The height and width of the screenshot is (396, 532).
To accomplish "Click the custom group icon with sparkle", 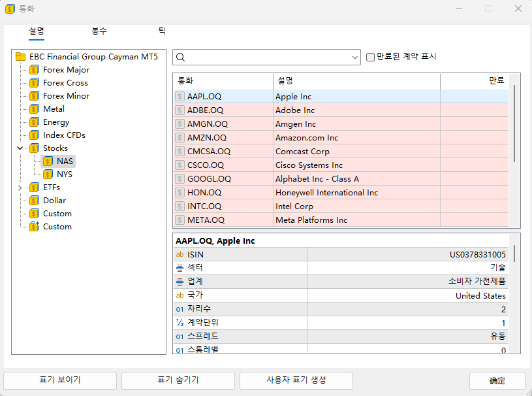I will point(34,227).
